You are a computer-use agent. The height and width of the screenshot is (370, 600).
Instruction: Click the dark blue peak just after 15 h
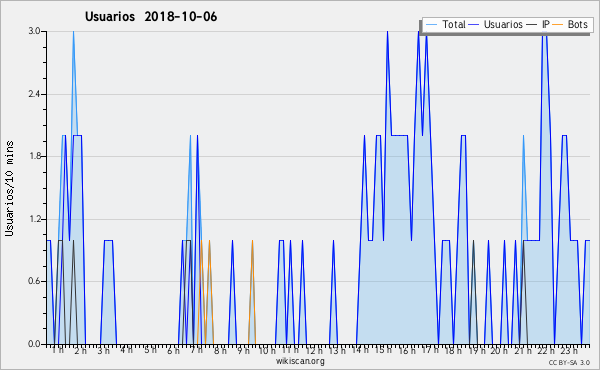(x=387, y=32)
